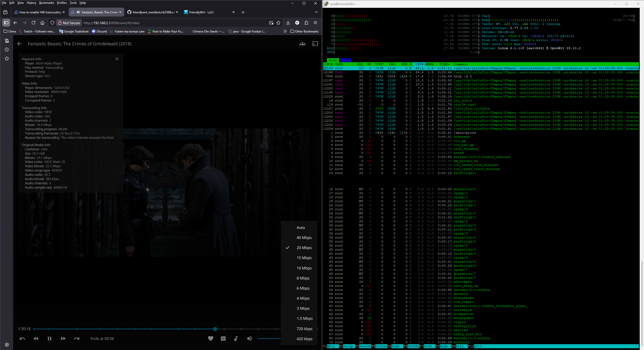Open the History menu

point(31,3)
